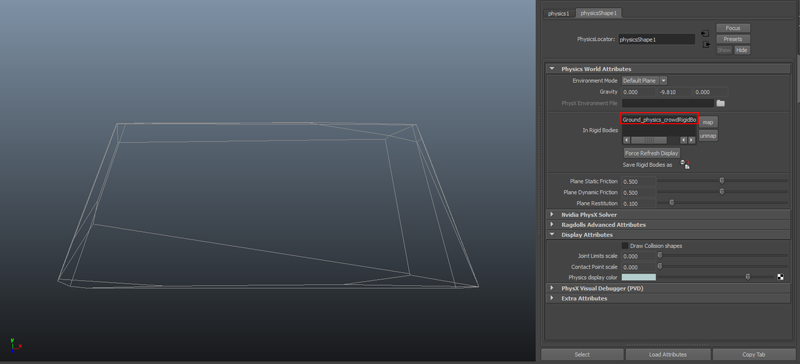Click Gravity X value field
The width and height of the screenshot is (800, 364).
638,92
